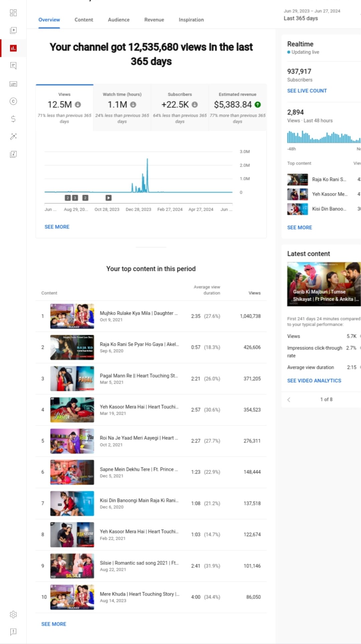Image resolution: width=361 pixels, height=644 pixels.
Task: Click the green up arrow beside revenue
Action: tap(258, 105)
